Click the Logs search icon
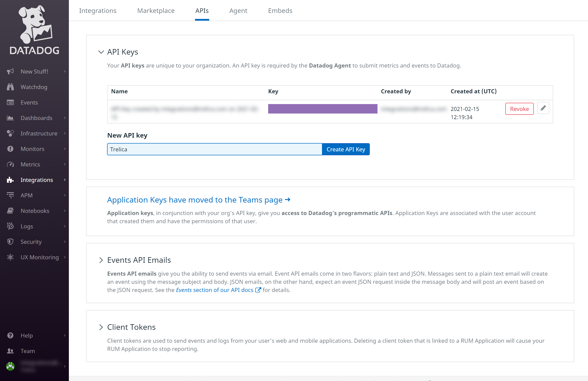Image resolution: width=588 pixels, height=381 pixels. pyautogui.click(x=10, y=226)
